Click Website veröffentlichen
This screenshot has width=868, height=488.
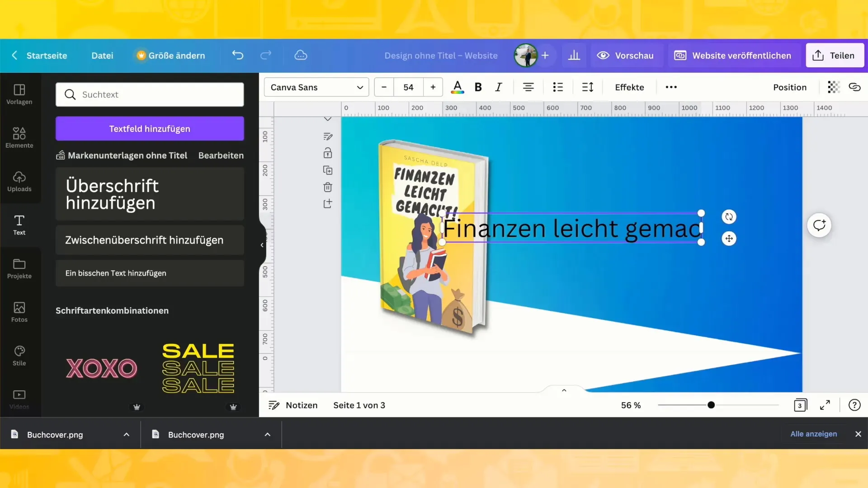coord(733,55)
